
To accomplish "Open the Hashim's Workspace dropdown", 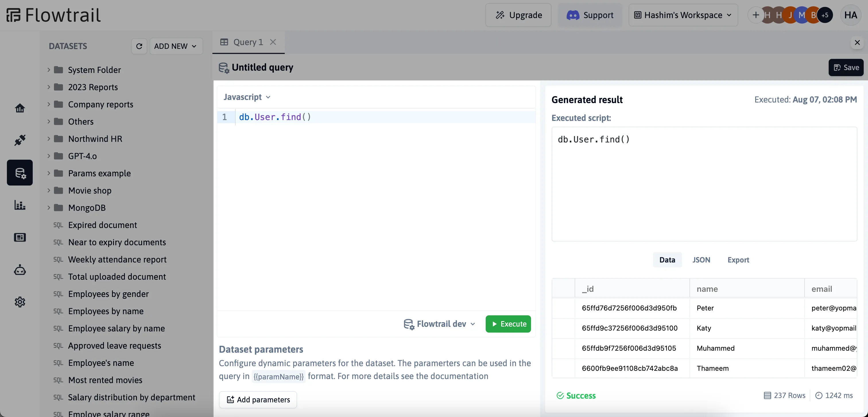I will coord(683,15).
